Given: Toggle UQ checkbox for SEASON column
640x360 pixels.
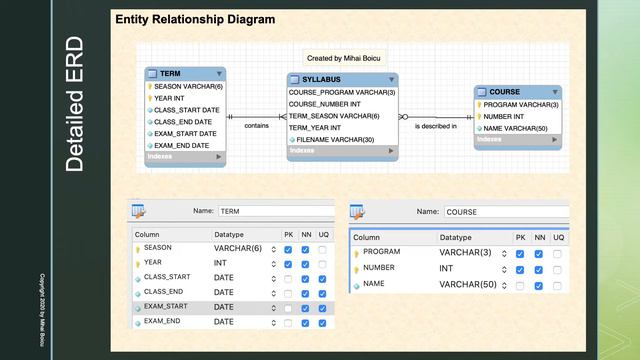Looking at the screenshot, I should coord(322,250).
